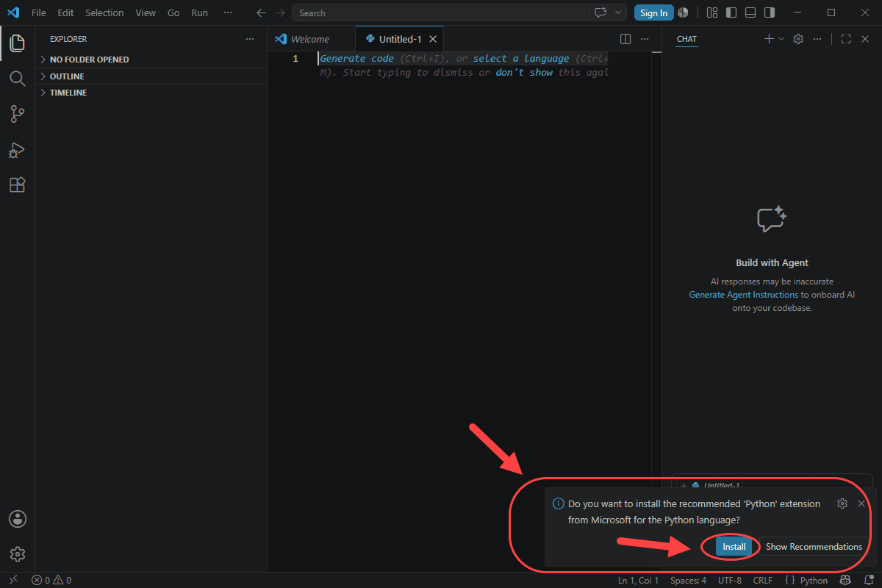This screenshot has width=882, height=588.
Task: Toggle Secondary Side Bar visibility
Action: 770,12
